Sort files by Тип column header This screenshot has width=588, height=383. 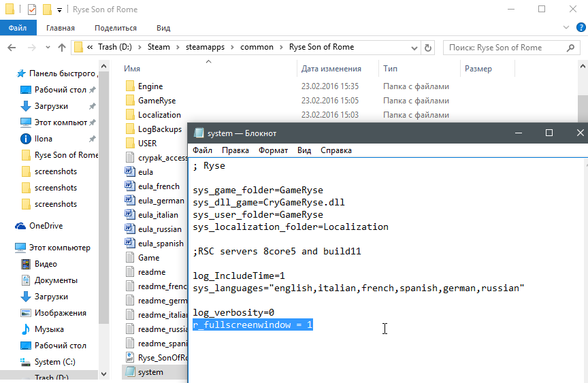pos(391,69)
